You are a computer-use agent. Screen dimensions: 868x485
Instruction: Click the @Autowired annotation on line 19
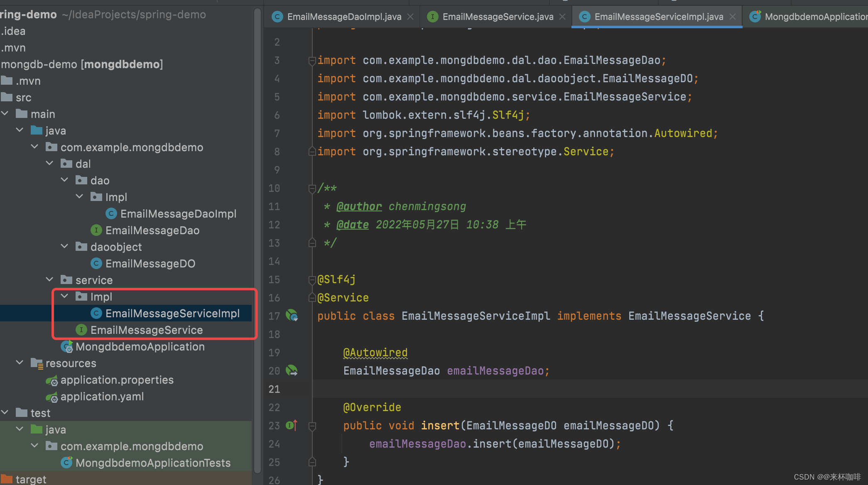click(375, 353)
